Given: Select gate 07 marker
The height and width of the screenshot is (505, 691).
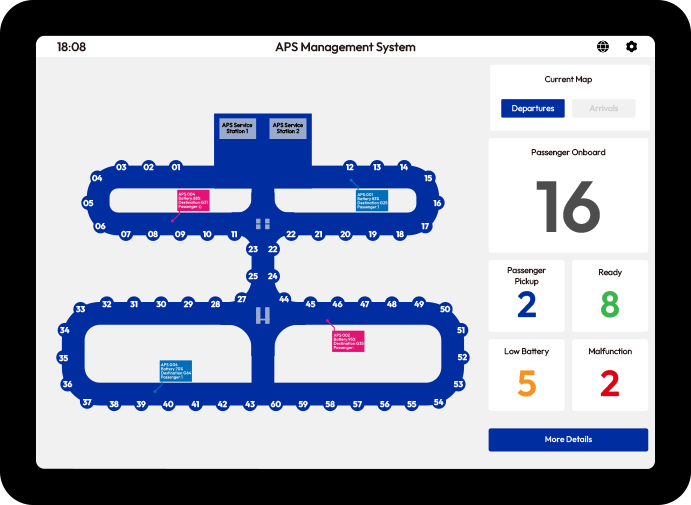Looking at the screenshot, I should coord(126,234).
